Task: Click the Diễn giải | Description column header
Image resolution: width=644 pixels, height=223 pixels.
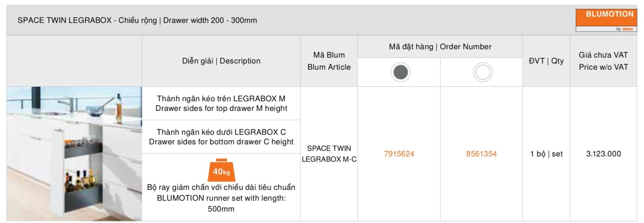Action: [x=221, y=61]
